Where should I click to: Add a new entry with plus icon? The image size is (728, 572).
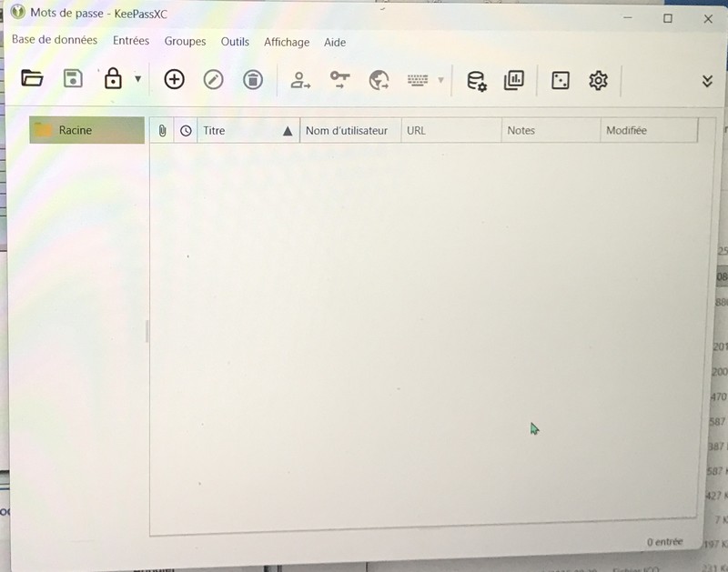pos(174,80)
